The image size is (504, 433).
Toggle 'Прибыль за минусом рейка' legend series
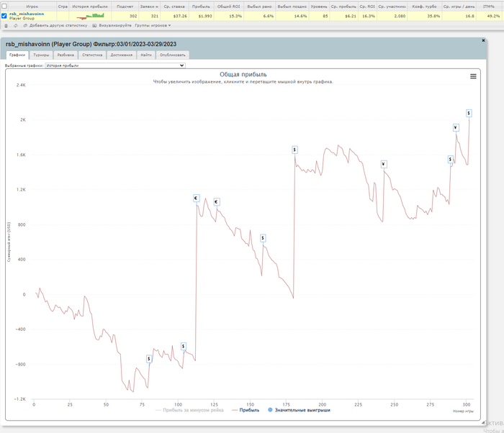pos(189,410)
